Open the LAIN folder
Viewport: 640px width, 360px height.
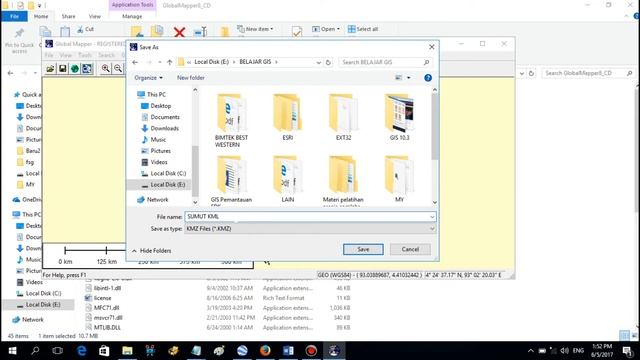pyautogui.click(x=287, y=179)
